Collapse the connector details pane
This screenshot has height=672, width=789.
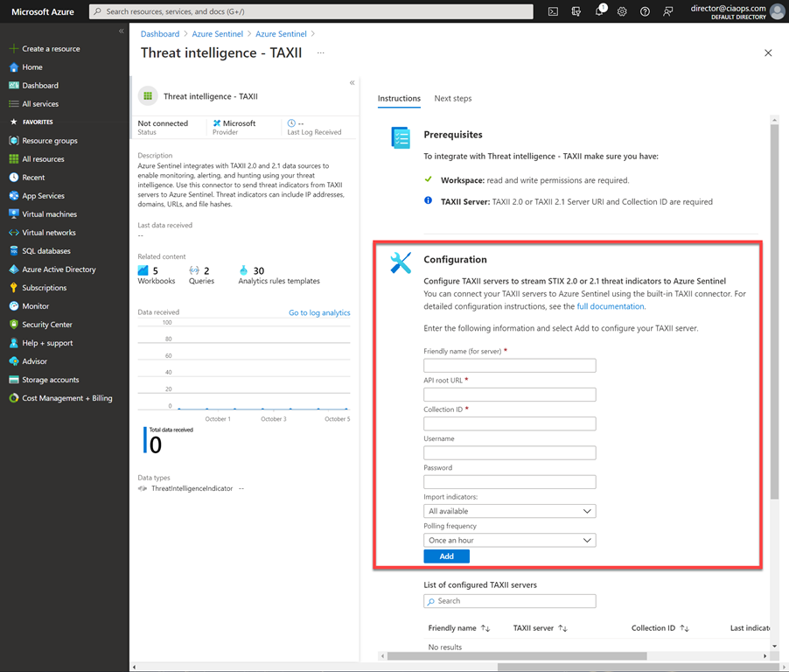[352, 83]
